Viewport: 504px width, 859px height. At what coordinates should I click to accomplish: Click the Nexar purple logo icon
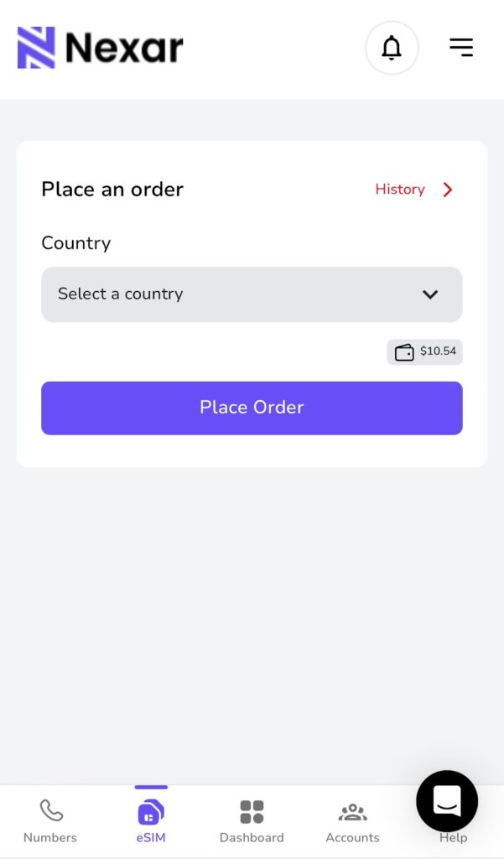pos(36,48)
